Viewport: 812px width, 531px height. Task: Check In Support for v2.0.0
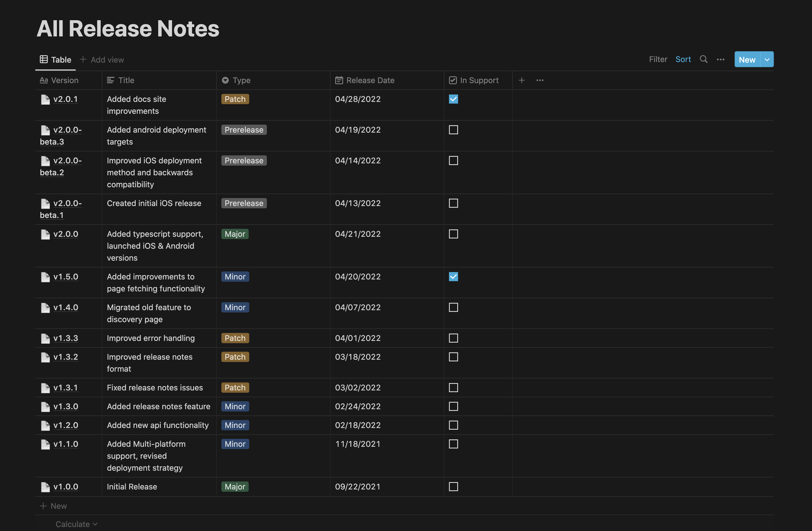453,234
